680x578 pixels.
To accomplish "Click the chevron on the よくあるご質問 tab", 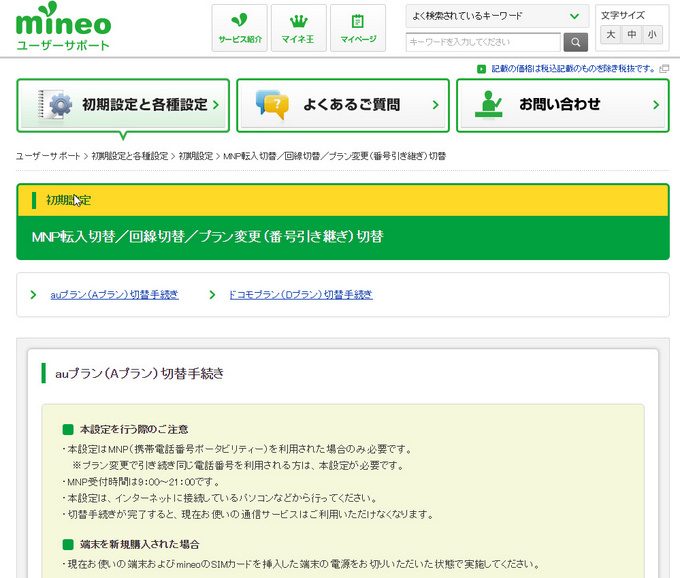I will [x=436, y=105].
